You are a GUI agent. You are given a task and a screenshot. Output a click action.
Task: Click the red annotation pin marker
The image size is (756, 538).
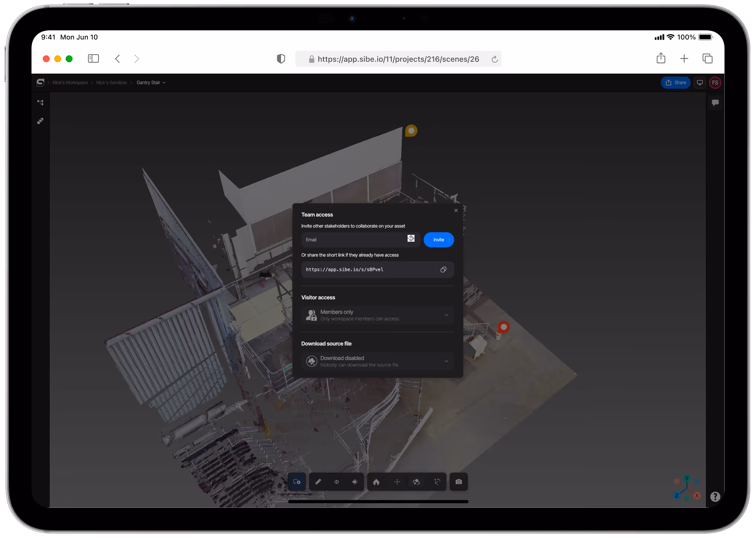504,327
